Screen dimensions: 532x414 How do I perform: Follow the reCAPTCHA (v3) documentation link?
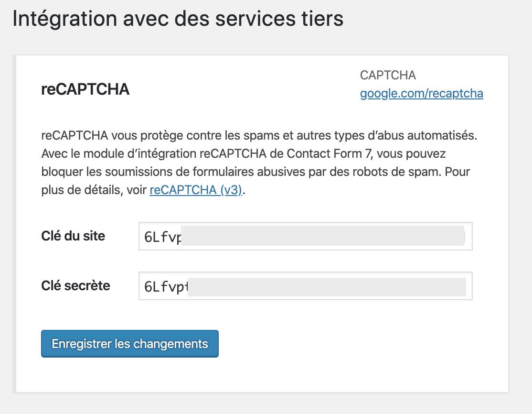click(195, 190)
